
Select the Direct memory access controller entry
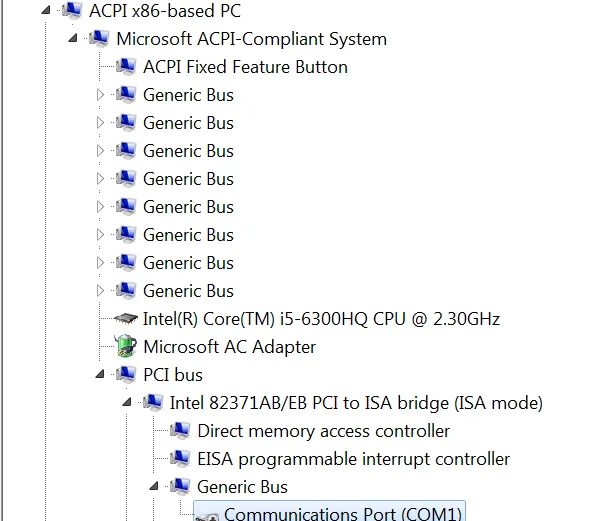[x=324, y=431]
